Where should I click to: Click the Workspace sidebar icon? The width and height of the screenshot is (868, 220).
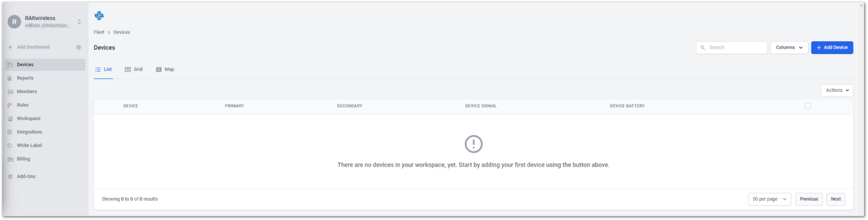click(x=10, y=119)
